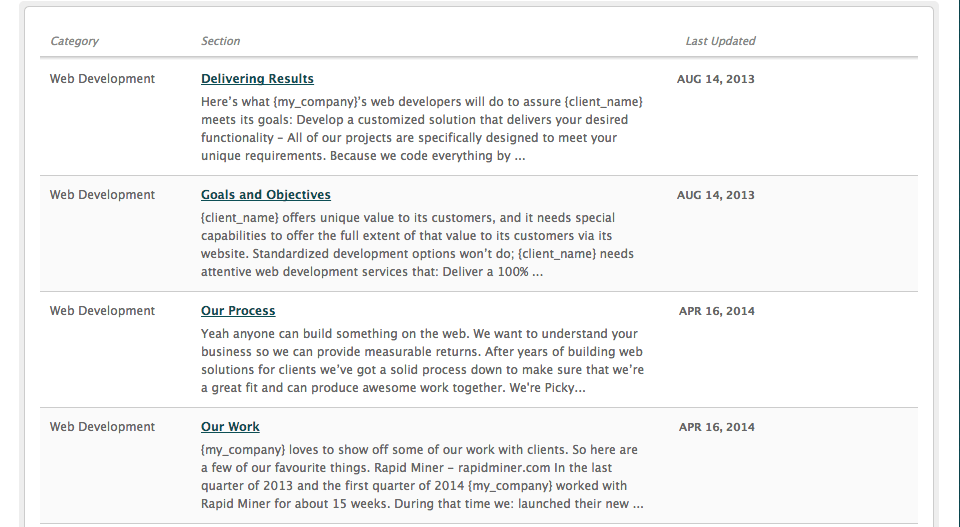Click the Section column header

(220, 41)
